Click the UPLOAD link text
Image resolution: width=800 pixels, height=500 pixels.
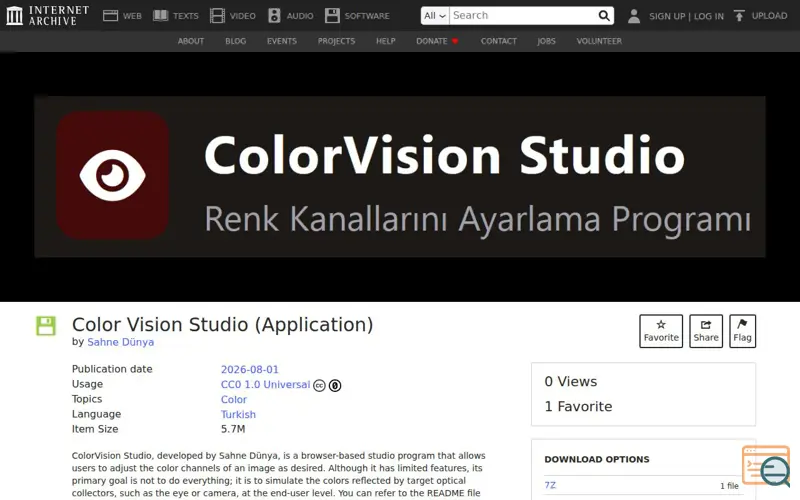769,16
